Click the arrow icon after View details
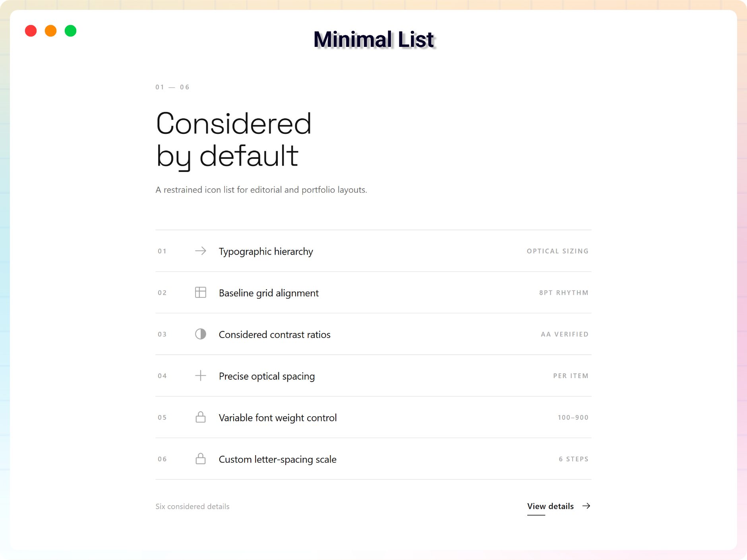 (586, 506)
